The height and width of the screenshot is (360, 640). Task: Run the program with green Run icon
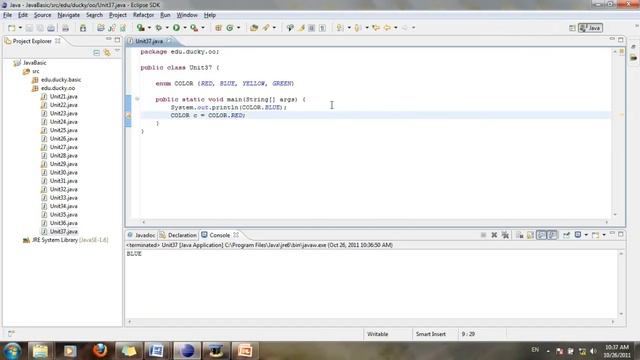176,28
